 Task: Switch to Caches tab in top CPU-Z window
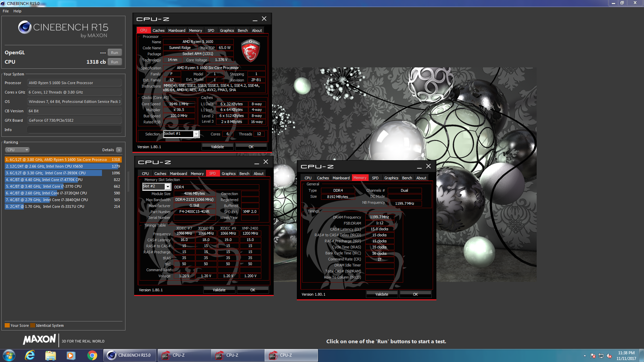pyautogui.click(x=158, y=31)
